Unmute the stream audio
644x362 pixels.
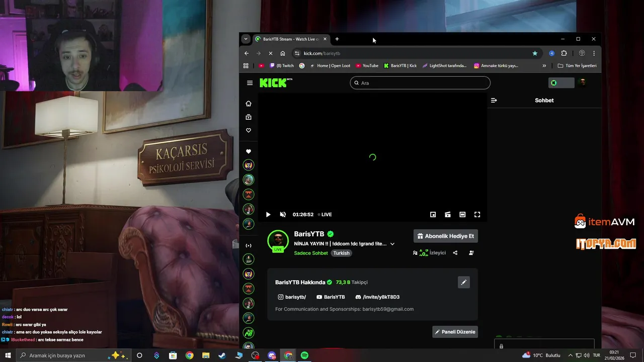coord(283,214)
